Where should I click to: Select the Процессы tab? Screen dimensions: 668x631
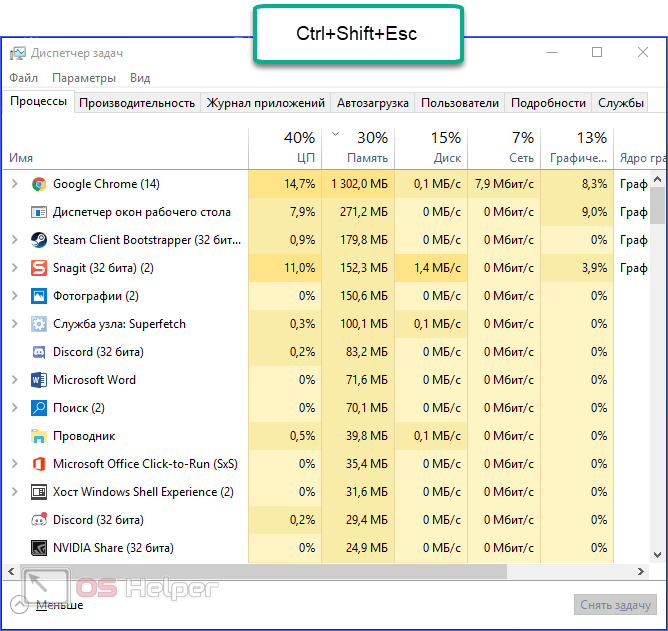[x=38, y=101]
